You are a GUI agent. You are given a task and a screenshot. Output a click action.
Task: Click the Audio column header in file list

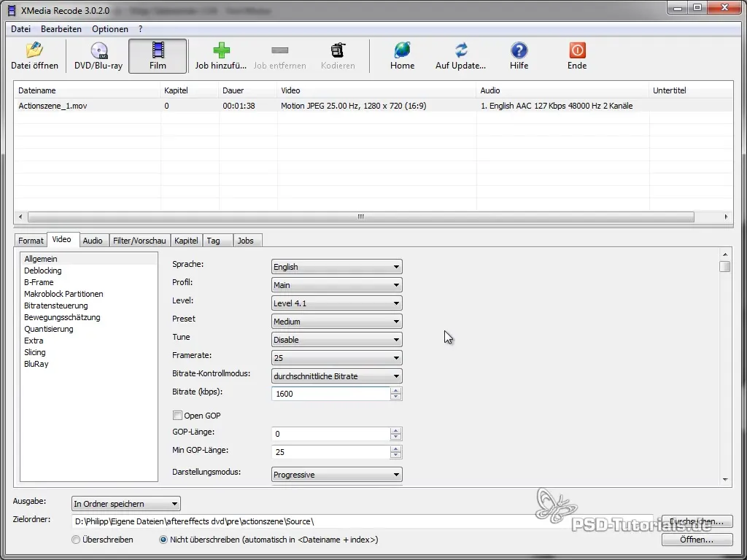click(562, 90)
